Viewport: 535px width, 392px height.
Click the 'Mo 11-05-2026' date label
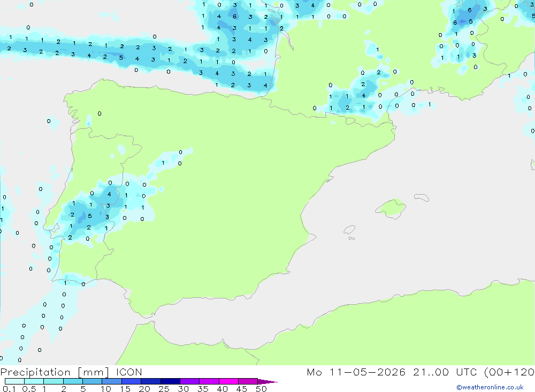[356, 372]
